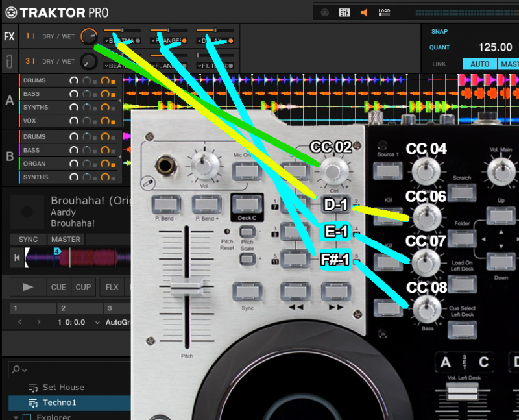
Task: Click Deck A DRUMS orange FX send knob
Action: pos(105,80)
